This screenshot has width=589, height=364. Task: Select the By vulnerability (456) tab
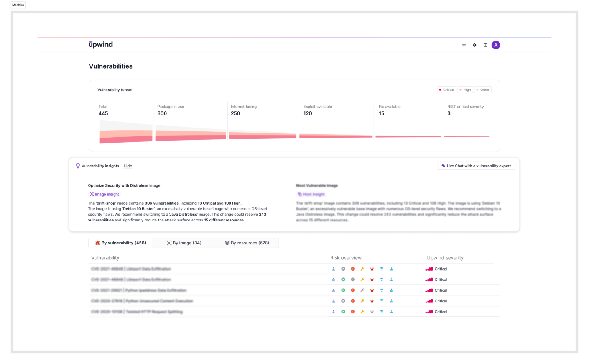pyautogui.click(x=121, y=243)
